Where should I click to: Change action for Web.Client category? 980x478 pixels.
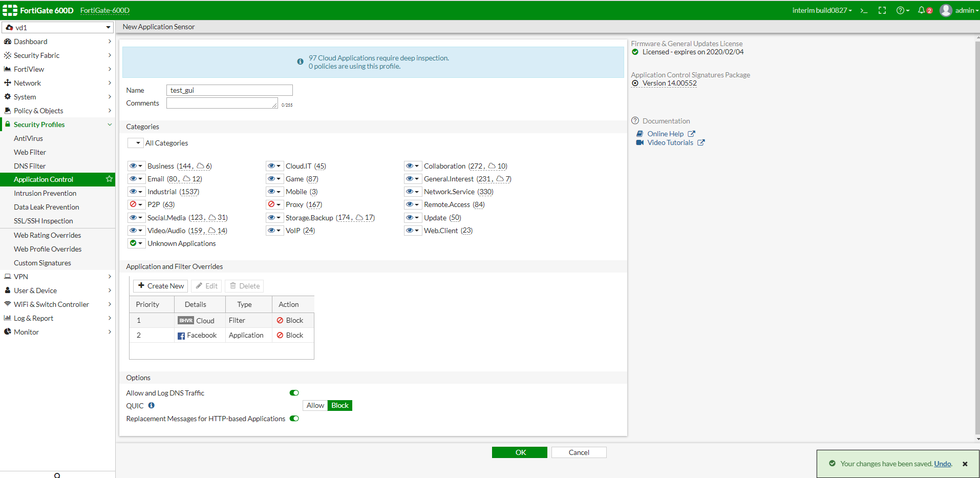point(413,231)
